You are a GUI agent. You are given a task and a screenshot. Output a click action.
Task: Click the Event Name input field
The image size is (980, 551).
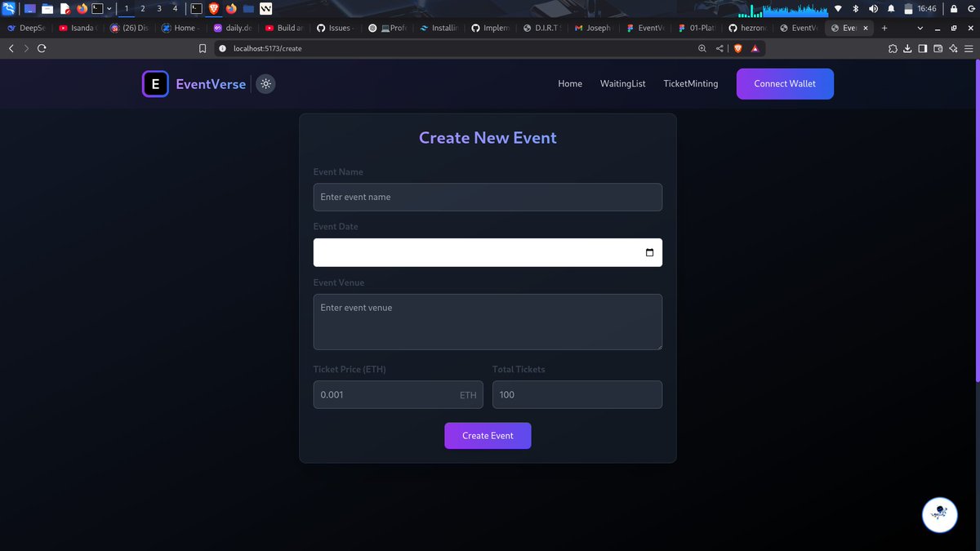coord(488,197)
